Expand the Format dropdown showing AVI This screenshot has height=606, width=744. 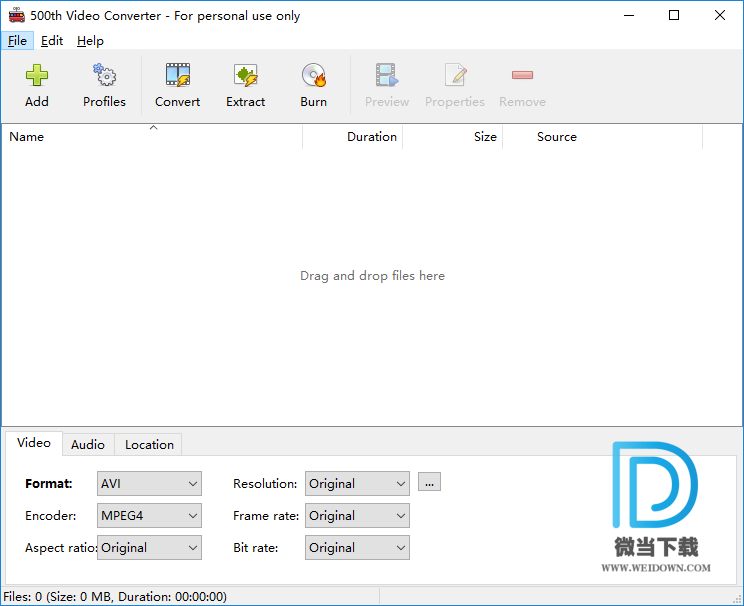point(149,484)
